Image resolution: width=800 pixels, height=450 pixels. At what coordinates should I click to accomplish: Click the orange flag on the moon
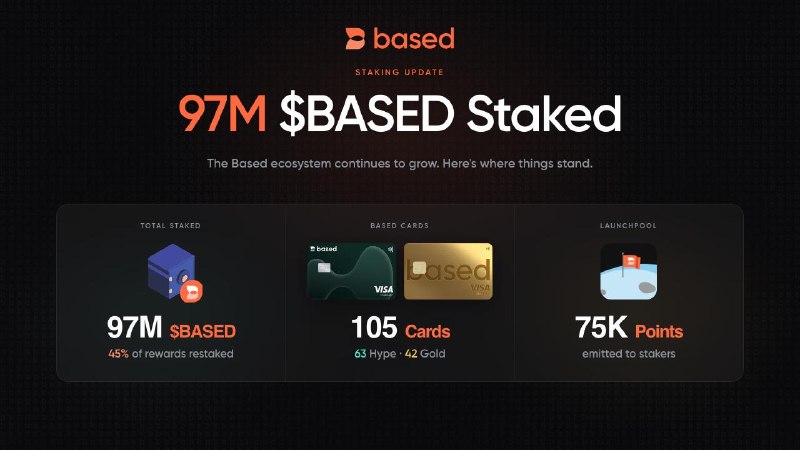(631, 262)
